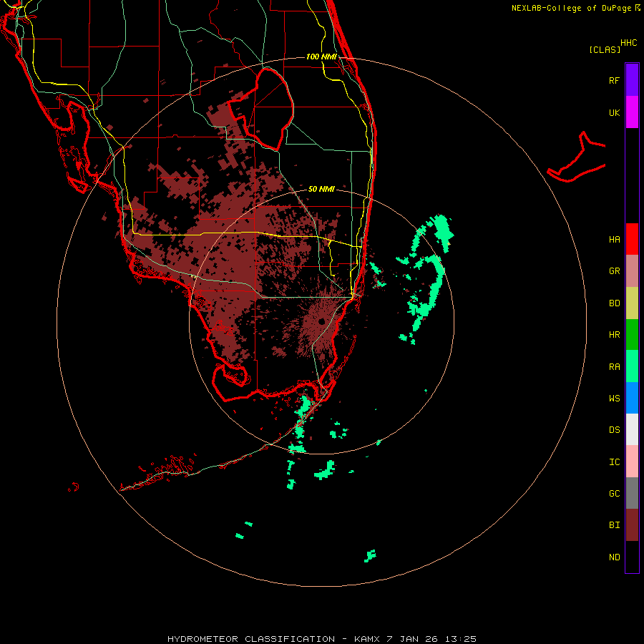Click the BD legend label
This screenshot has height=644, width=644.
point(614,303)
